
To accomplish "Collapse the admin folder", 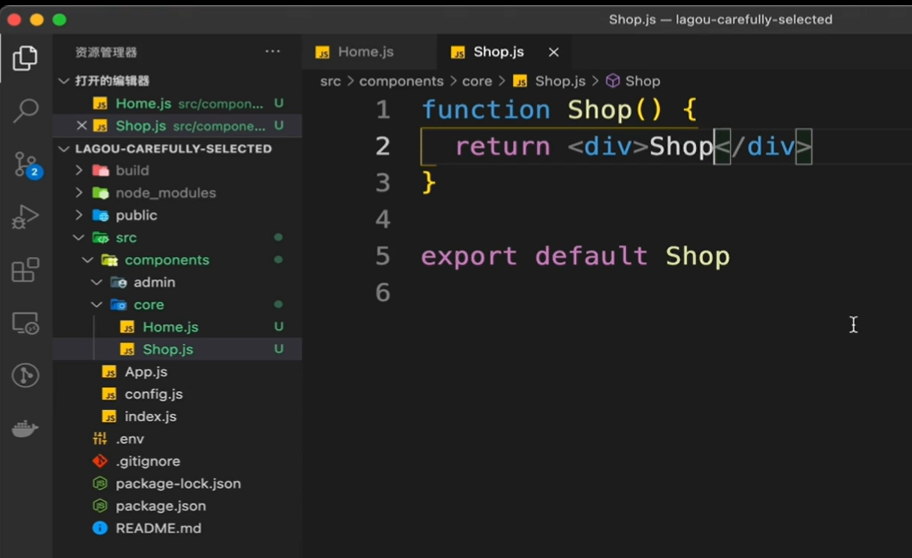I will tap(97, 282).
